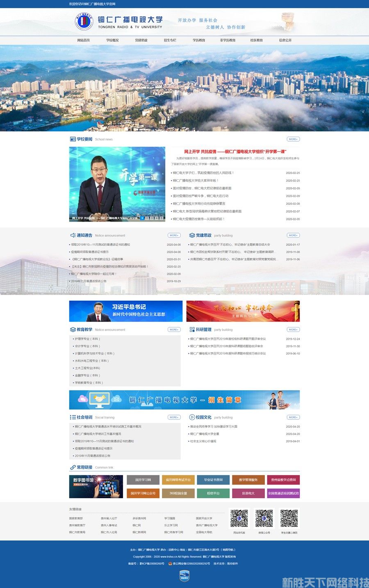Click the 常用链接 chain link icon
The height and width of the screenshot is (588, 369).
(x=73, y=467)
